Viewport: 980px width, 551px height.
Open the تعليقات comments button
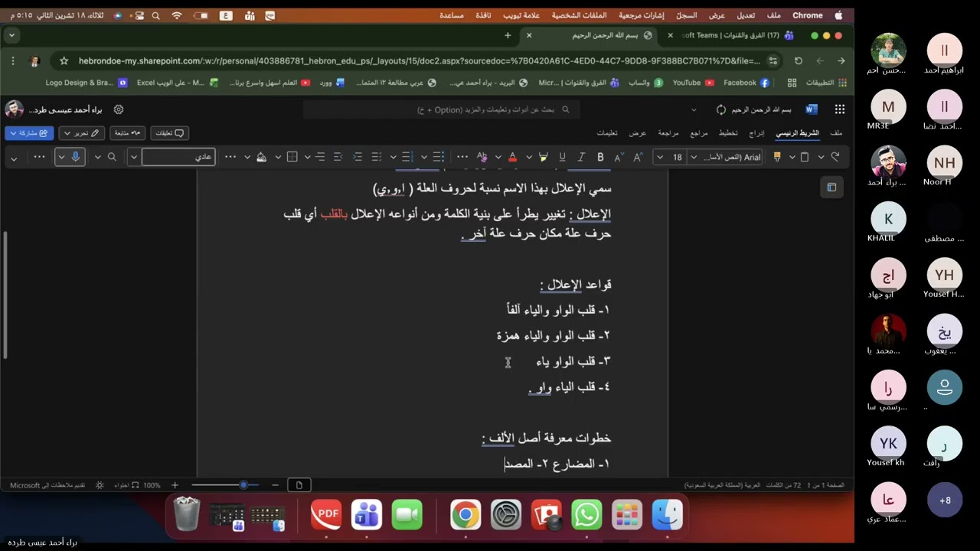(169, 133)
